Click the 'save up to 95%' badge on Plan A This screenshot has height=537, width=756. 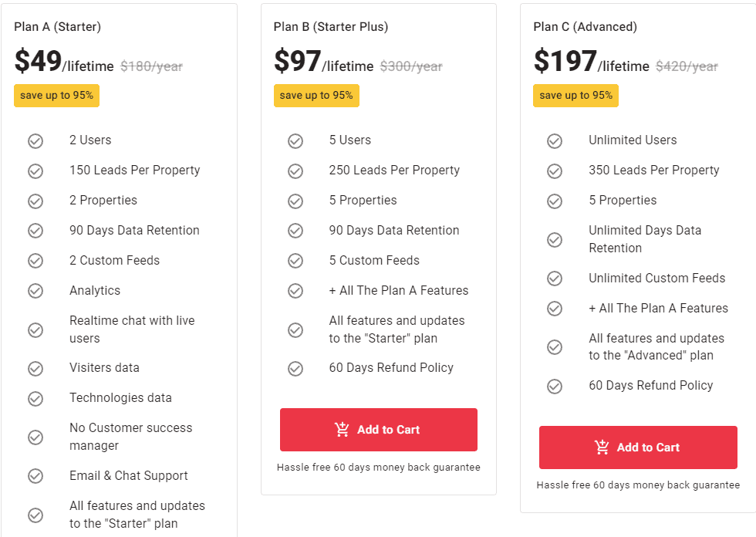click(56, 95)
